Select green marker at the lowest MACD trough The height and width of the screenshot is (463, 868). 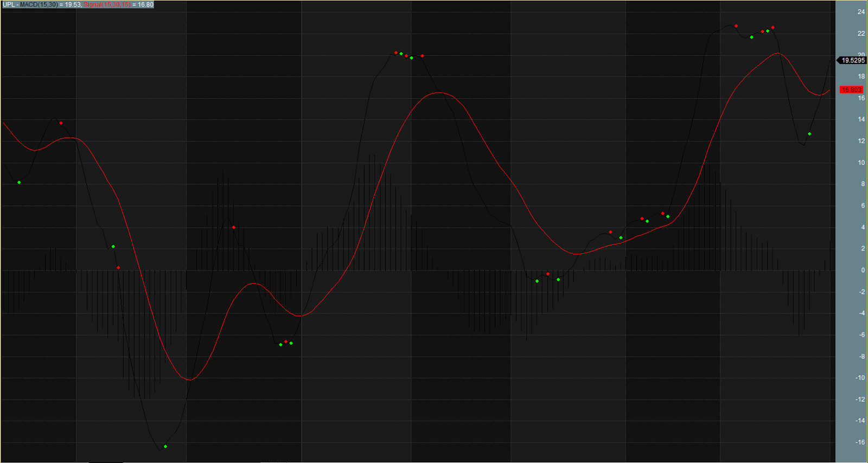click(x=165, y=447)
